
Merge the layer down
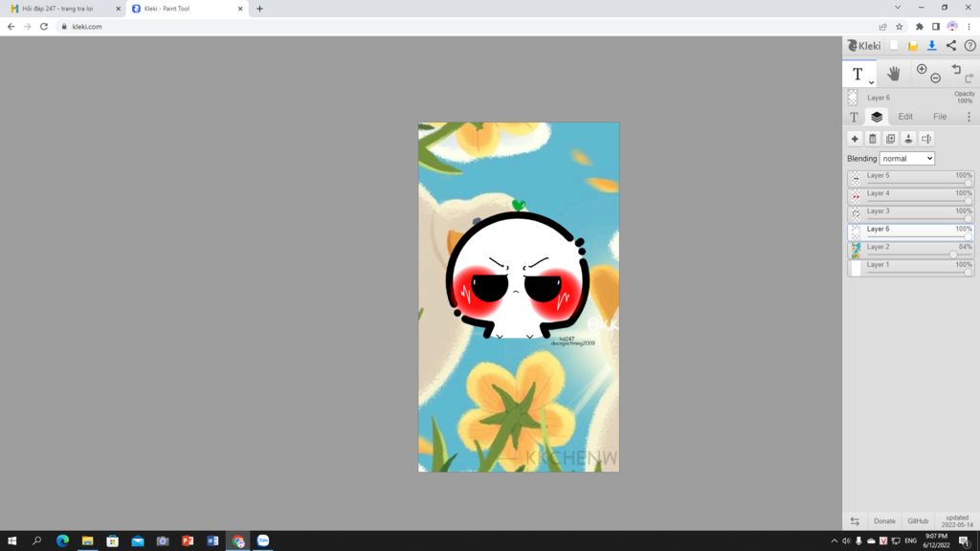(x=907, y=138)
